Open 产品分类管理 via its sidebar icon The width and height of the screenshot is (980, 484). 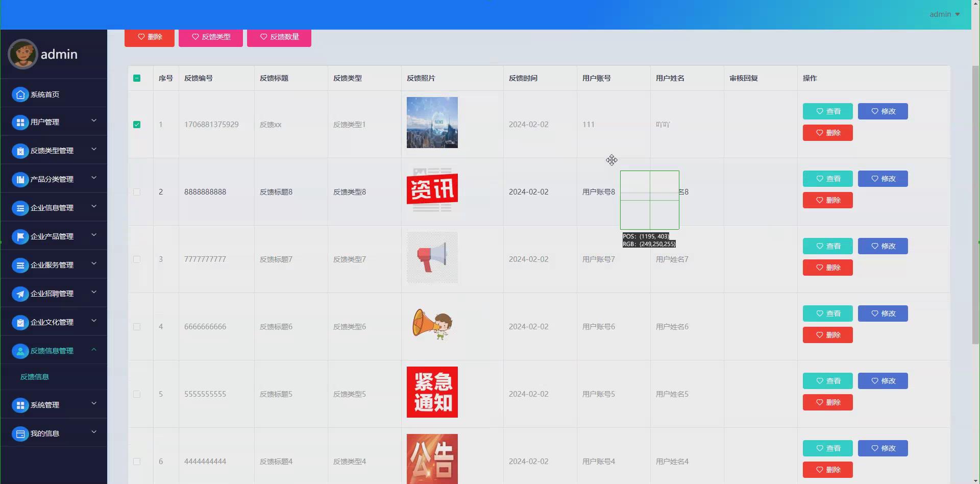pyautogui.click(x=20, y=180)
